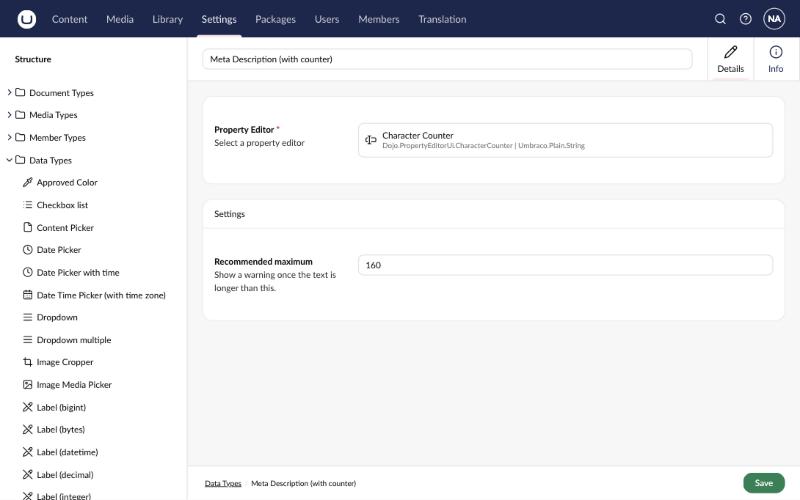The image size is (800, 500).
Task: Go to the Packages section
Action: [276, 19]
